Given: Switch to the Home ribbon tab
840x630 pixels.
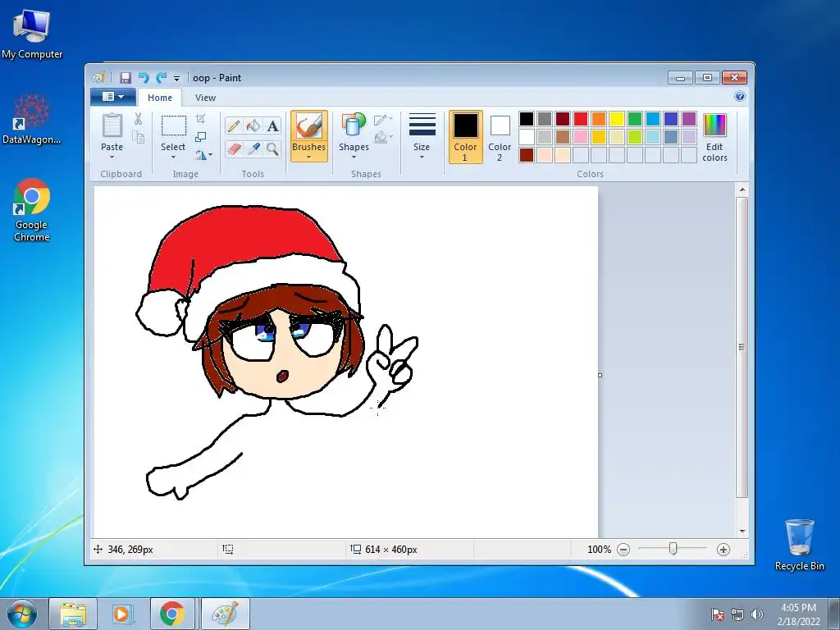Looking at the screenshot, I should click(160, 98).
